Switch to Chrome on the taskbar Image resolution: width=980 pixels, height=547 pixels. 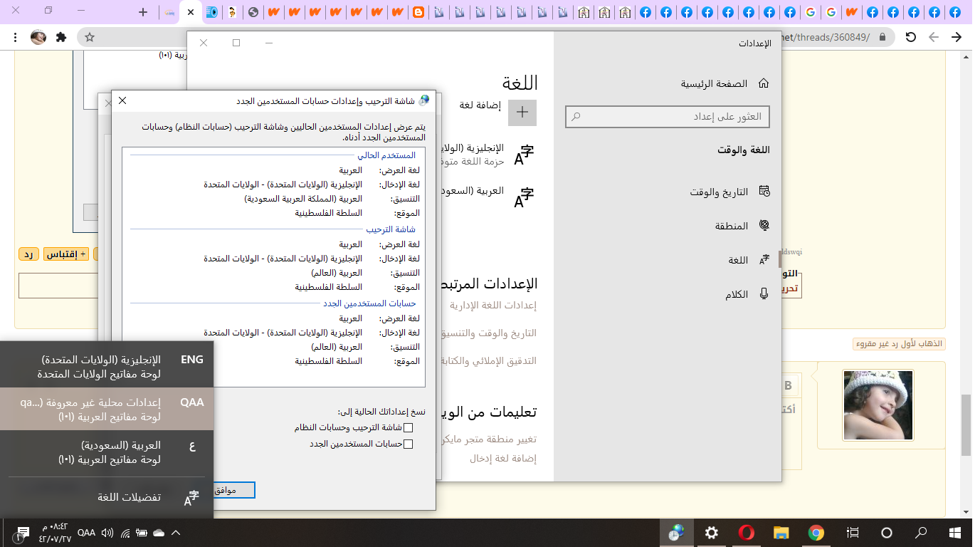coord(816,533)
